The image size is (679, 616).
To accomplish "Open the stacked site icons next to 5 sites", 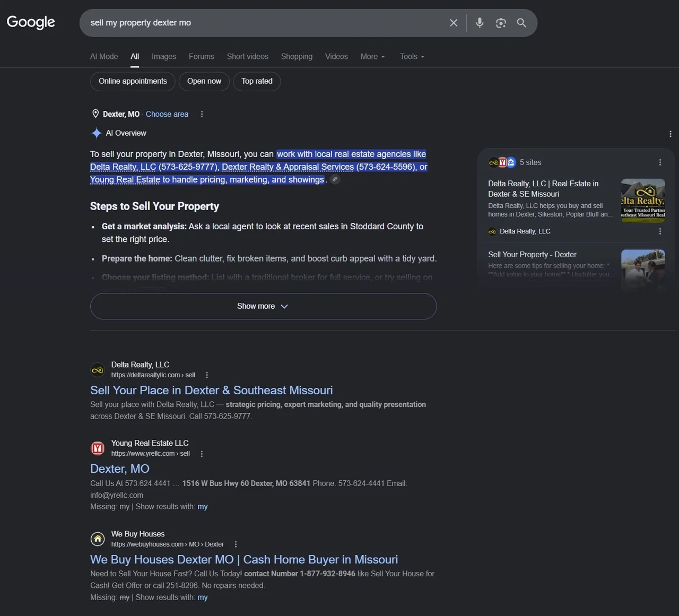I will [x=502, y=162].
